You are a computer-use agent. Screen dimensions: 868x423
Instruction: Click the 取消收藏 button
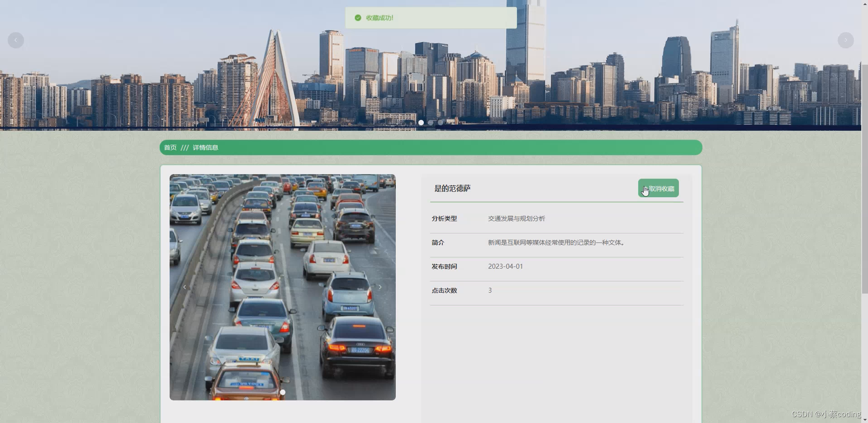(658, 188)
